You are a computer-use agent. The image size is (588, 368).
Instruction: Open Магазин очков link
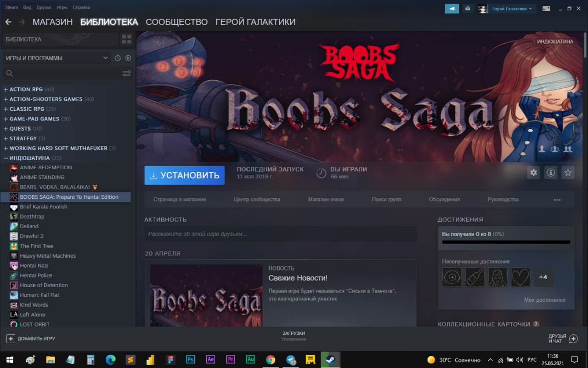(326, 200)
